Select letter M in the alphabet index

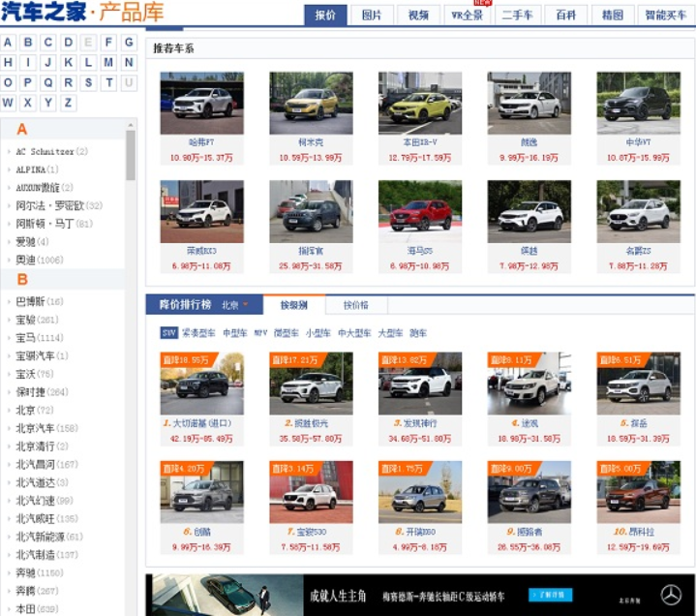coord(108,62)
